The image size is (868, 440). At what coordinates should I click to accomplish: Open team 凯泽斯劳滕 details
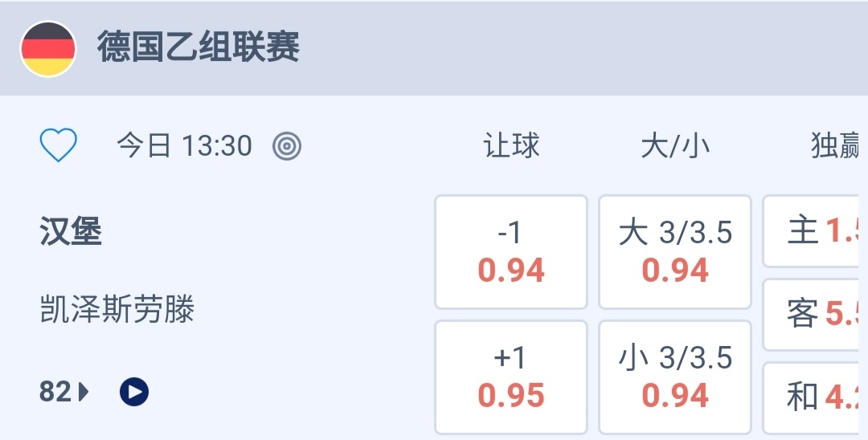(117, 309)
